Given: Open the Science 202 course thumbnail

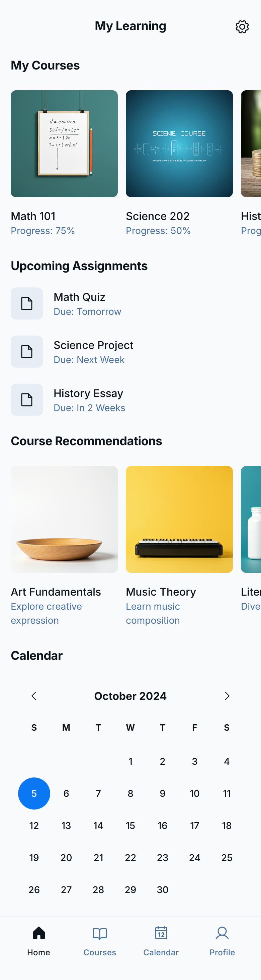Looking at the screenshot, I should tap(179, 144).
